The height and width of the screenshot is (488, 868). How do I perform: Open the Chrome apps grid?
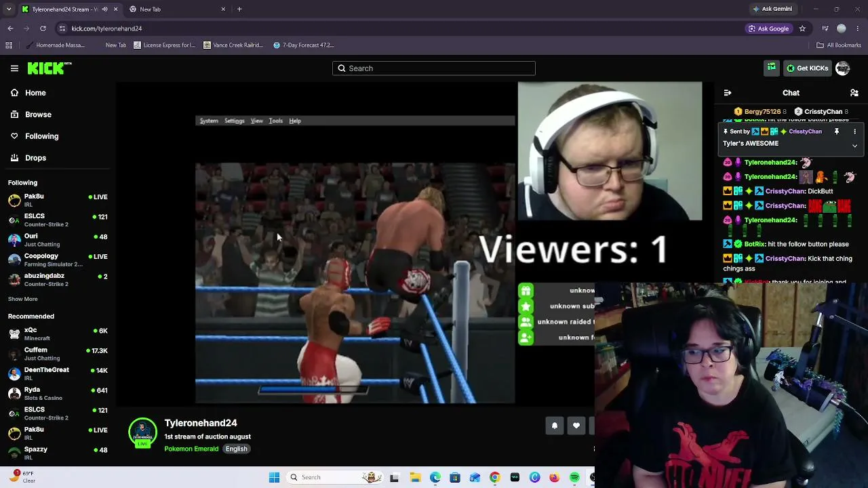[9, 45]
